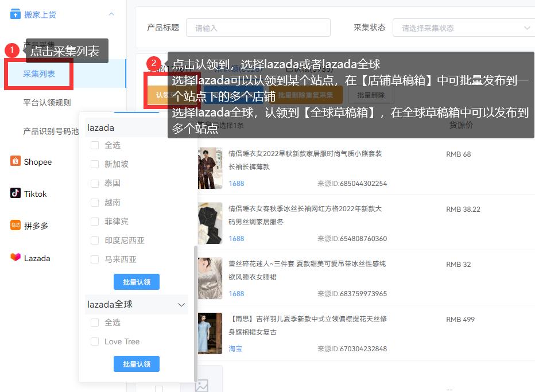Screen dimensions: 535x392
Task: Open the Lazada platform section
Action: [x=38, y=258]
